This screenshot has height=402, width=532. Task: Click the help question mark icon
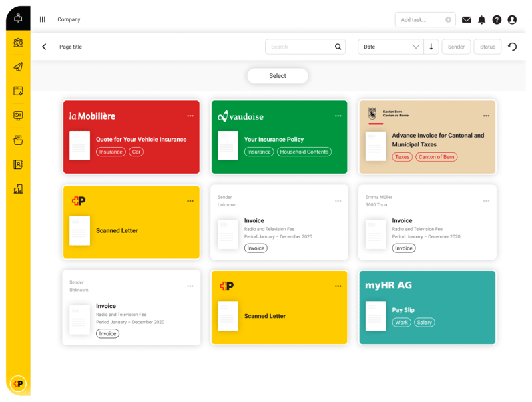click(x=497, y=20)
